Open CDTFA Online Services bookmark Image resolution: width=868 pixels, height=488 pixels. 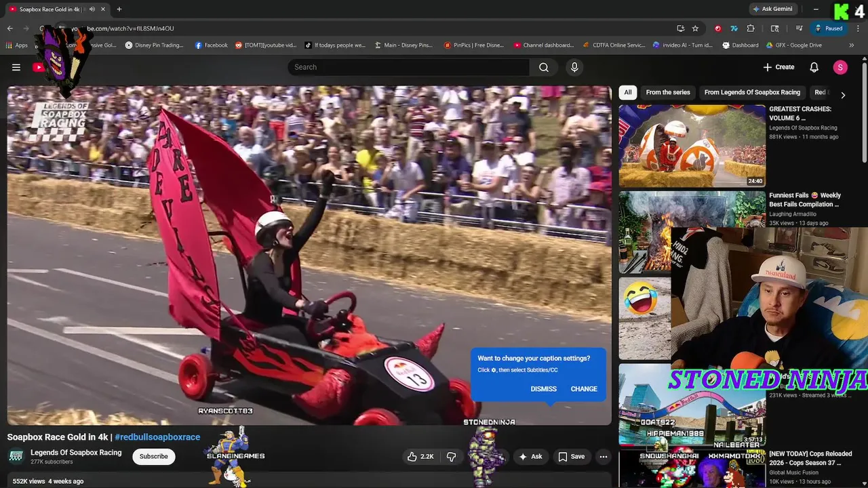[614, 45]
